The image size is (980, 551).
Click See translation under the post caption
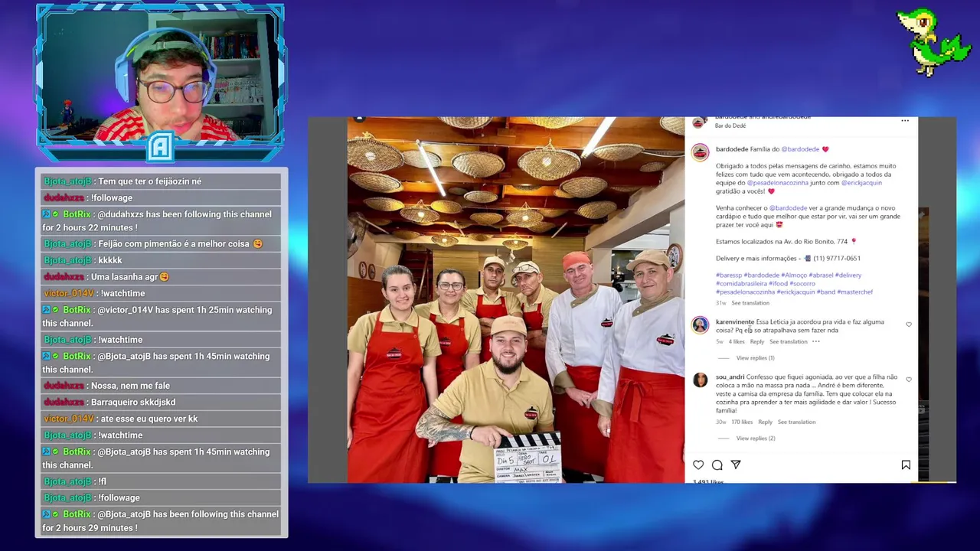(x=750, y=303)
